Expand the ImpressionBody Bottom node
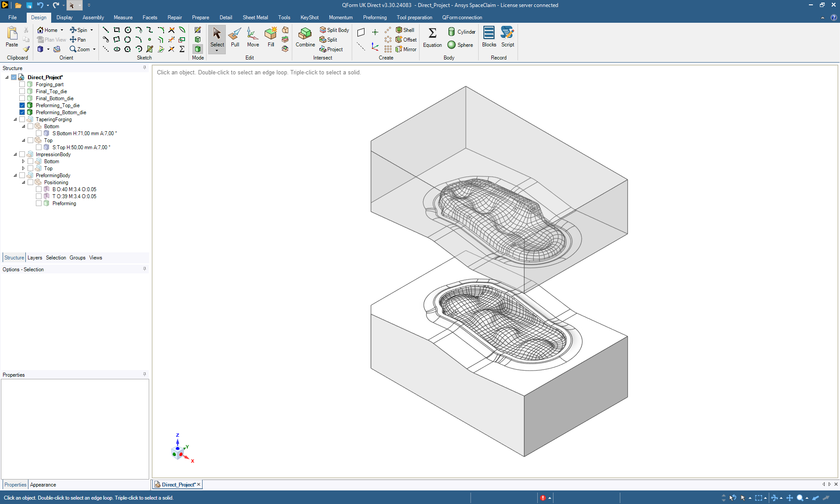The width and height of the screenshot is (840, 504). click(24, 161)
